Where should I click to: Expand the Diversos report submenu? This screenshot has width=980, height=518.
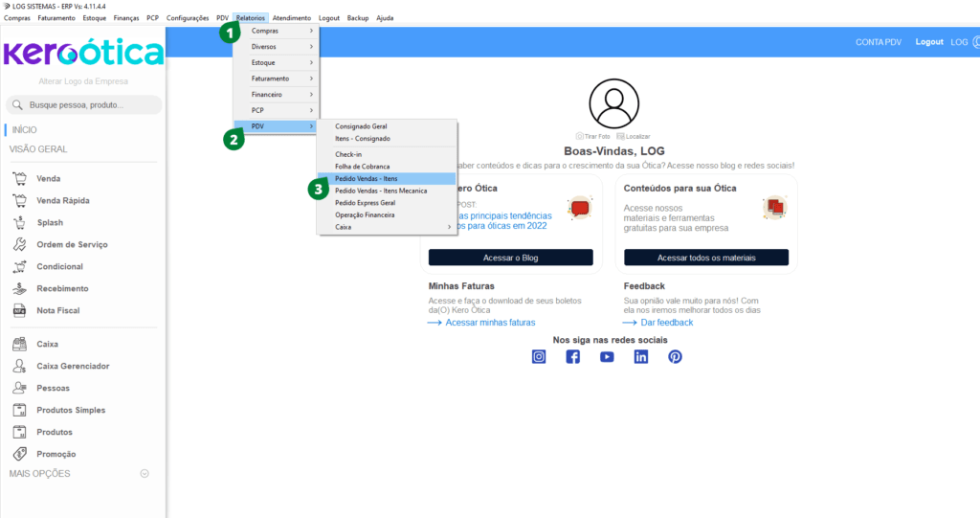pos(277,47)
